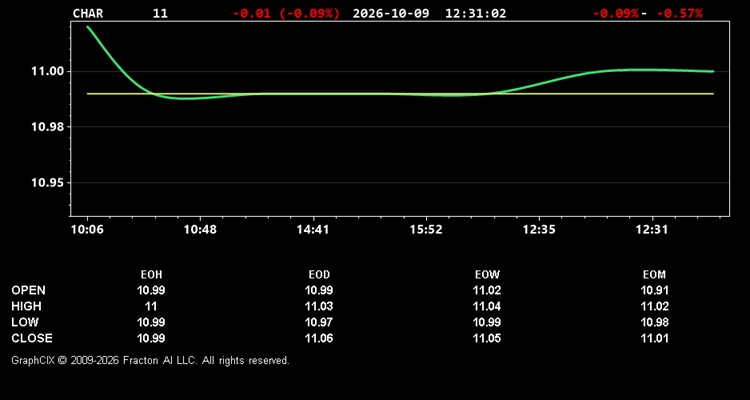Click the GraphCIX copyright notice
The image size is (750, 400).
[x=150, y=360]
